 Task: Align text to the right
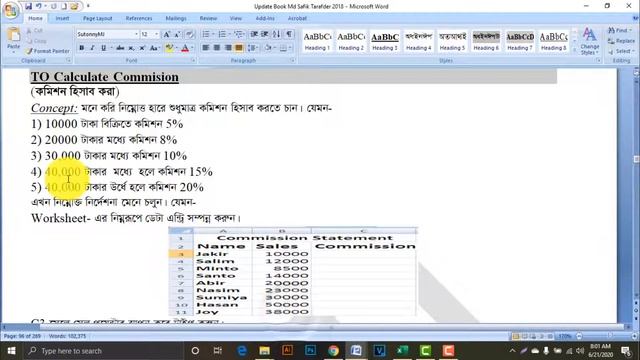click(228, 48)
